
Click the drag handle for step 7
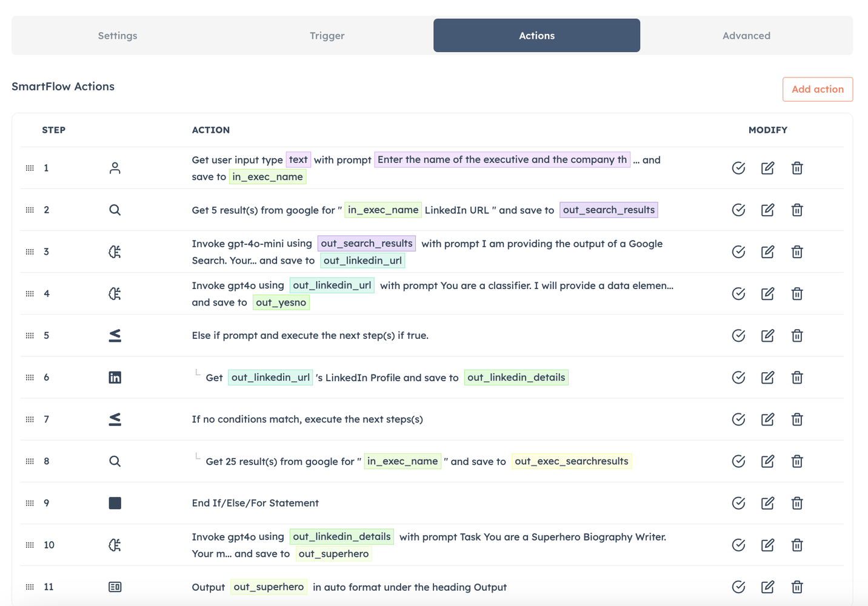coord(30,419)
